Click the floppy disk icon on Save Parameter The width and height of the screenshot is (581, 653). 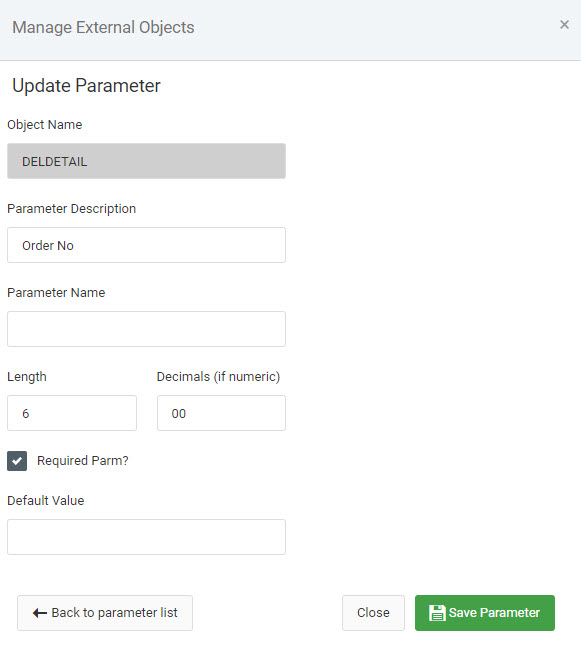tap(437, 613)
